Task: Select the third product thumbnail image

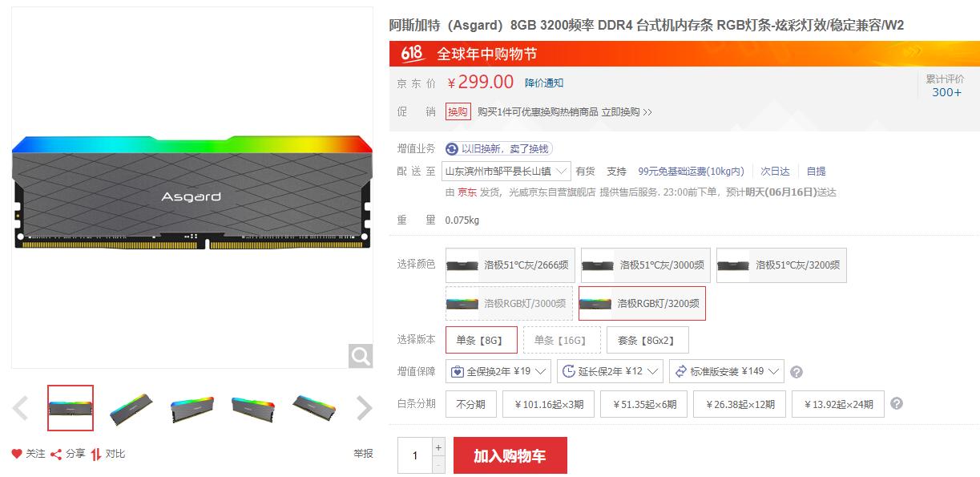Action: pos(192,408)
